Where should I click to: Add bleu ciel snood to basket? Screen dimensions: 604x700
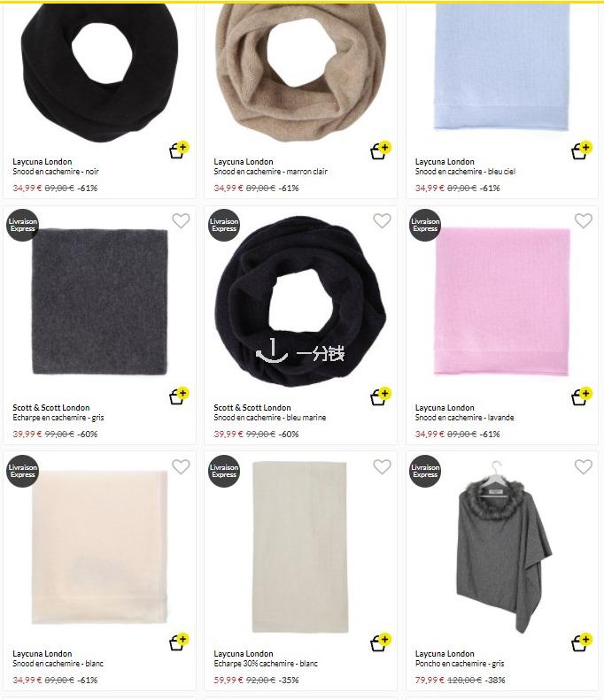pyautogui.click(x=582, y=150)
